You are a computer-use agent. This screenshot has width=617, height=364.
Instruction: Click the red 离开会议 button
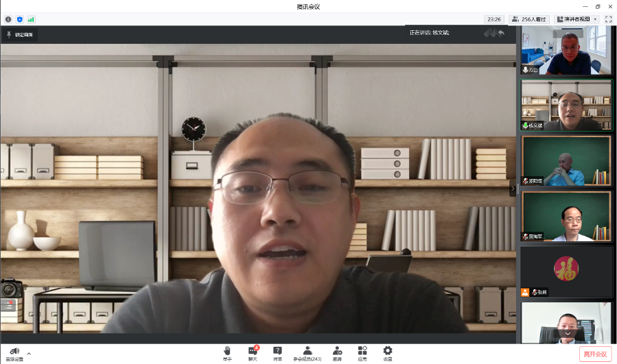tap(594, 354)
